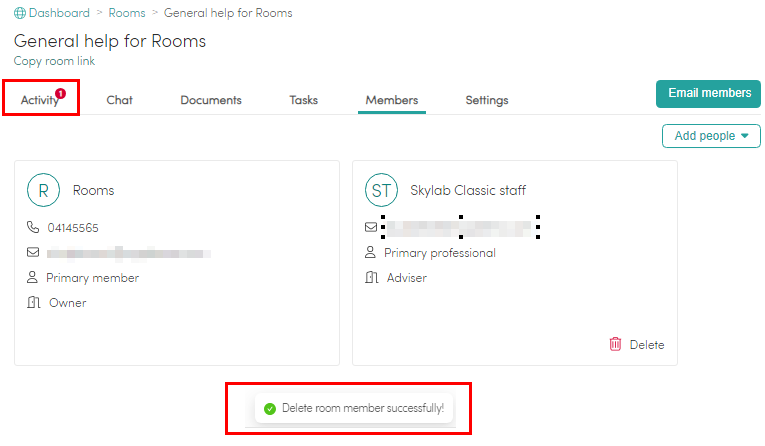
Task: Navigate to Rooms in breadcrumb
Action: (127, 13)
